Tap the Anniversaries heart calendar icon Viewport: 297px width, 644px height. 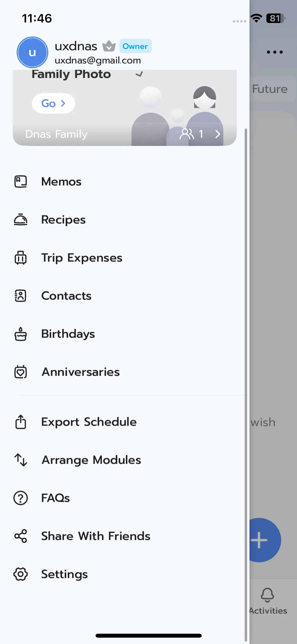[21, 372]
